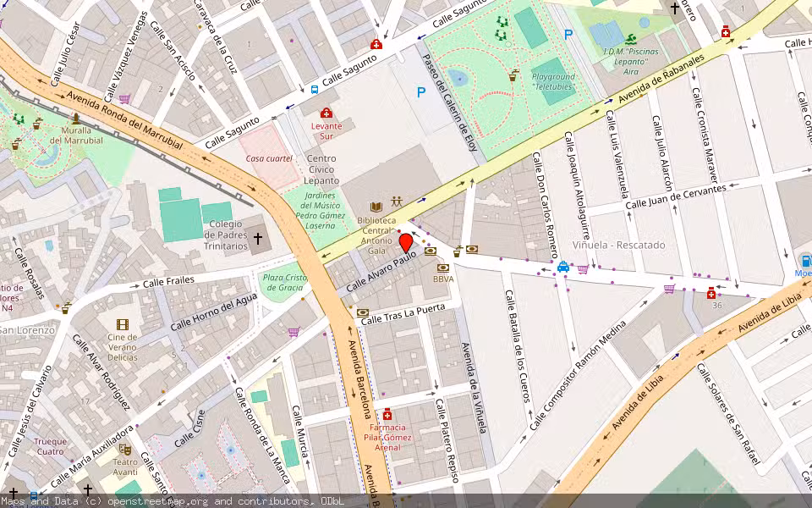
Task: Select the Calle Jesús del Calvario label
Action: tap(30, 411)
